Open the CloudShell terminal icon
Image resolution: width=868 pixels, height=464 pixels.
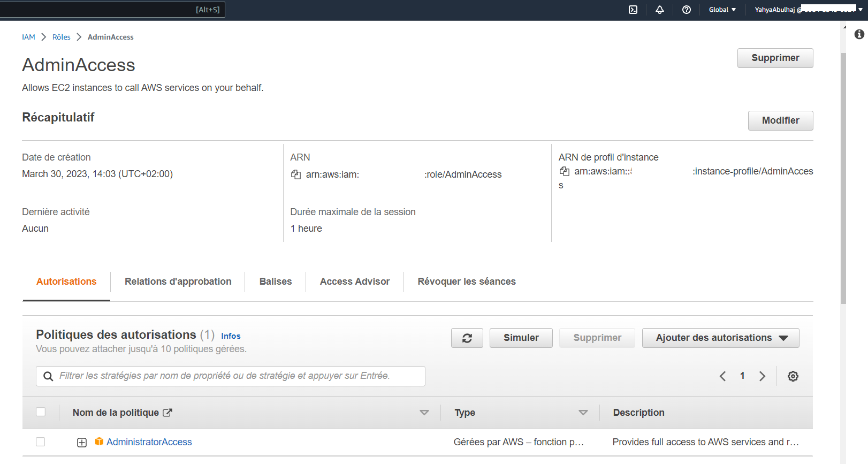(x=633, y=10)
